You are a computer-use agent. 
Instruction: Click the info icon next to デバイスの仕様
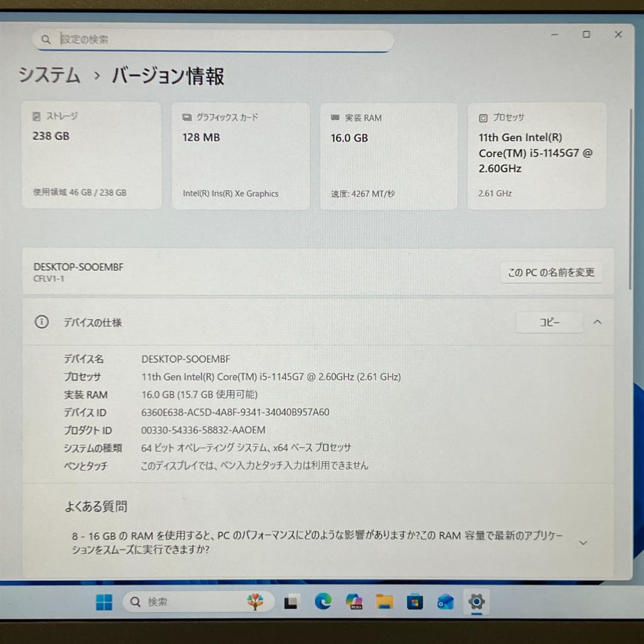[41, 322]
